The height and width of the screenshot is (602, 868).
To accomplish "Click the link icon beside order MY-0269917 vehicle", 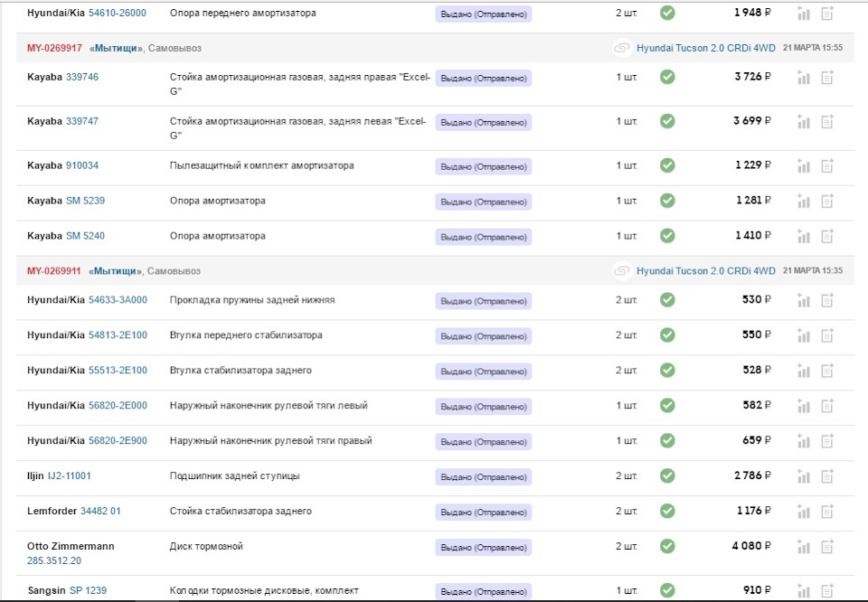I will coord(621,47).
